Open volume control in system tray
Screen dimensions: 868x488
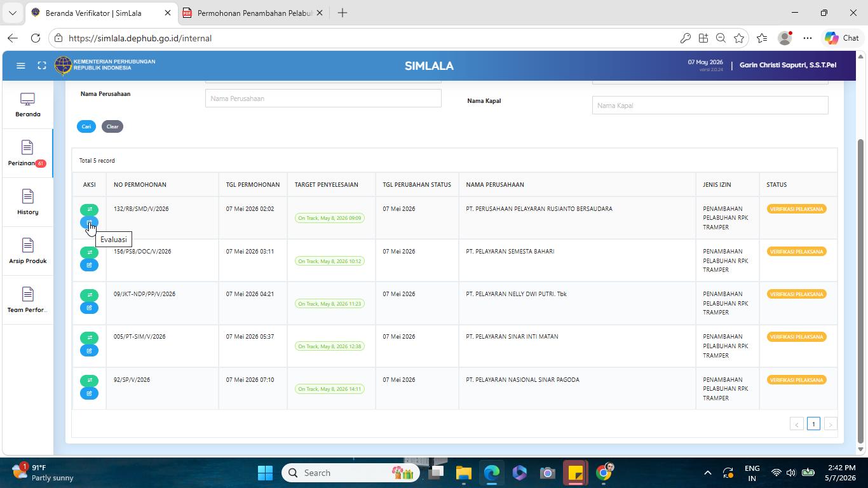pos(791,473)
